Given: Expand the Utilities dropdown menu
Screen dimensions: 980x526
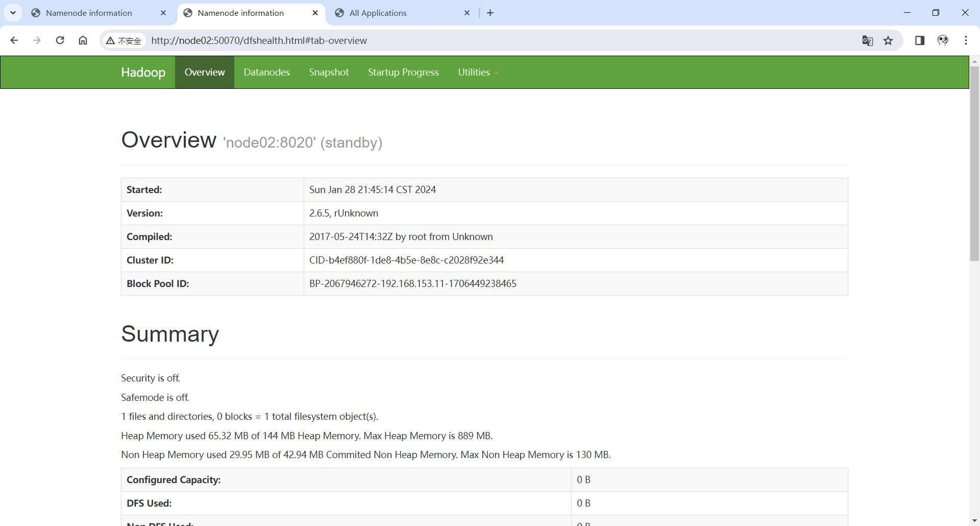Looking at the screenshot, I should click(x=478, y=72).
